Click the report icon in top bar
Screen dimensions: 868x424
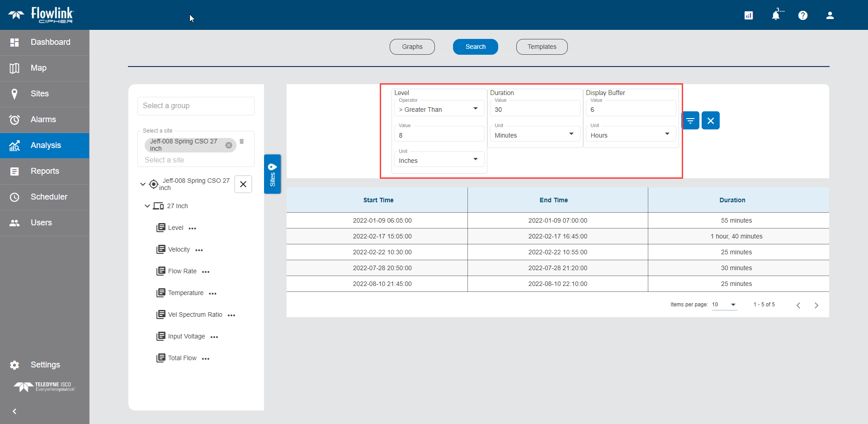click(748, 15)
